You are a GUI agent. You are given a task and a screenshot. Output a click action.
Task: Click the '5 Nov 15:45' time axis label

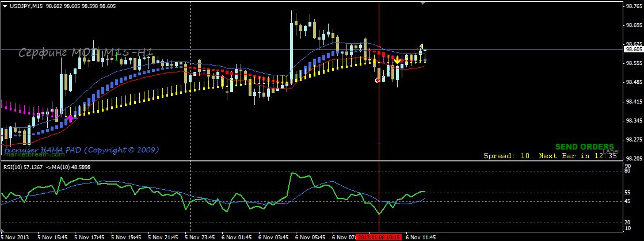[x=52, y=238]
